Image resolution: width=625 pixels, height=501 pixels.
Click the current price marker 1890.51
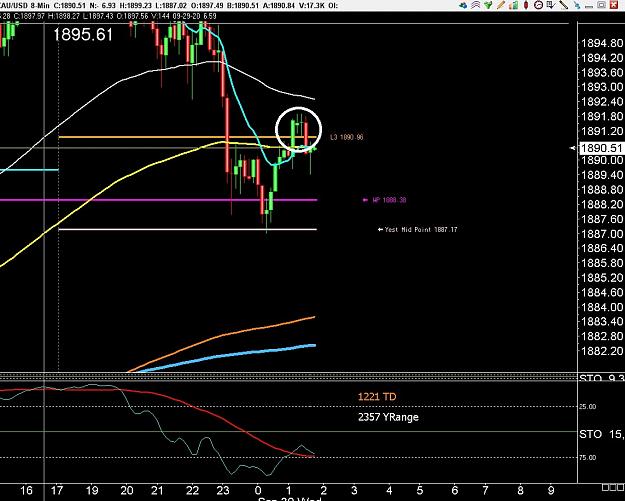[601, 148]
